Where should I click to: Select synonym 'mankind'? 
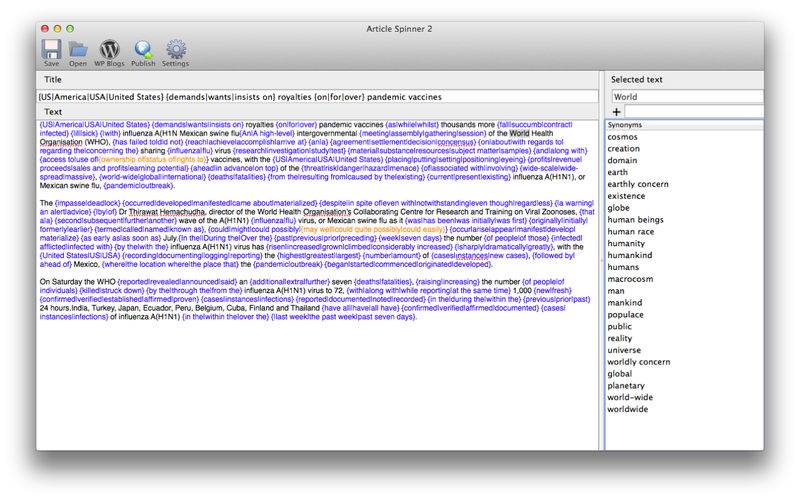[x=625, y=303]
